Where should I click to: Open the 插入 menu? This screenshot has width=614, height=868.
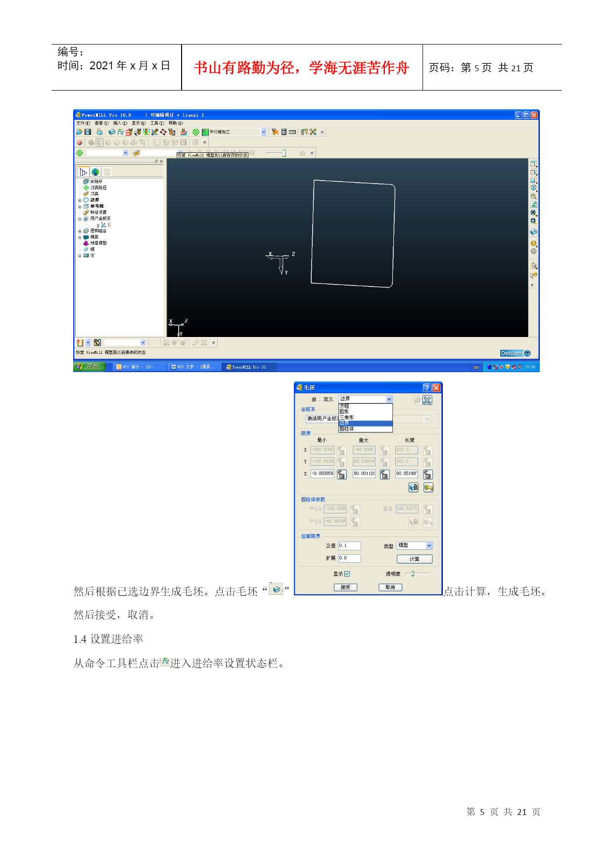tap(120, 123)
